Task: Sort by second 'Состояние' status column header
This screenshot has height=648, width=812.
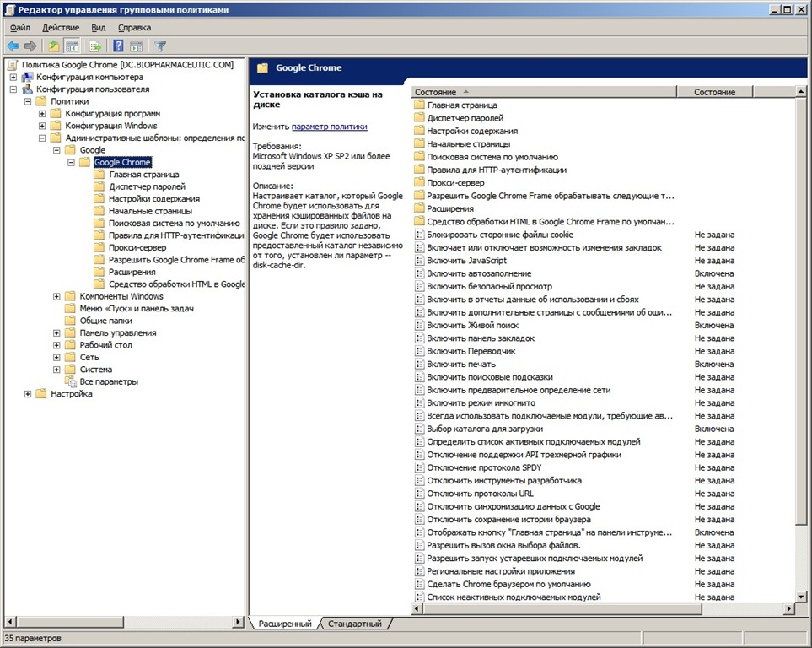Action: pyautogui.click(x=715, y=92)
